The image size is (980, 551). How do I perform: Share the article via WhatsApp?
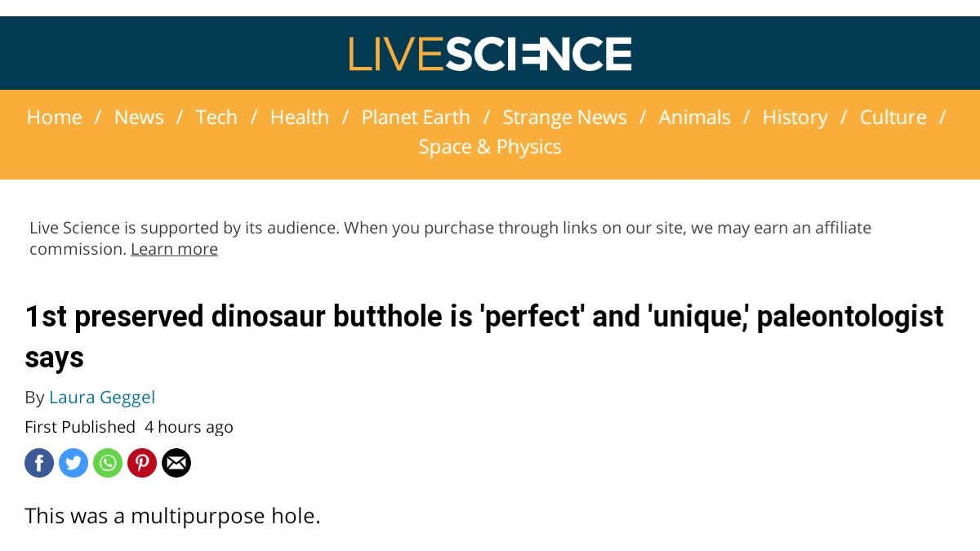(x=108, y=463)
